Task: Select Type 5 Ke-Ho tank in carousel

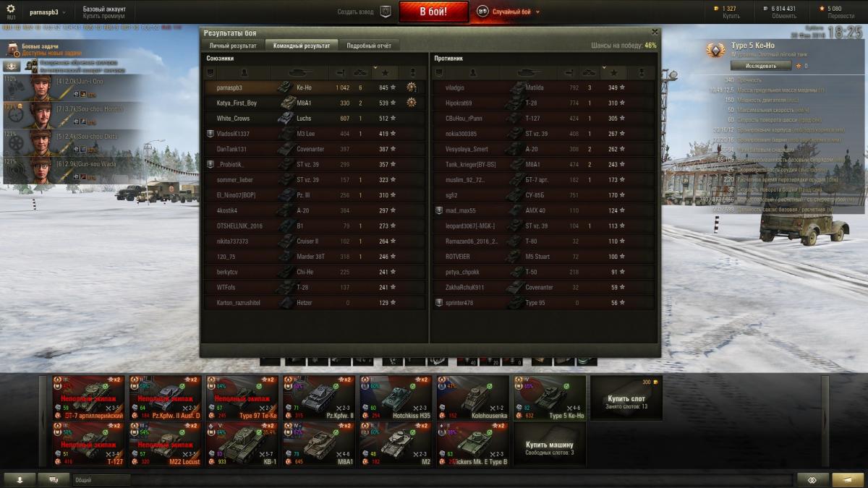Action: click(x=550, y=398)
